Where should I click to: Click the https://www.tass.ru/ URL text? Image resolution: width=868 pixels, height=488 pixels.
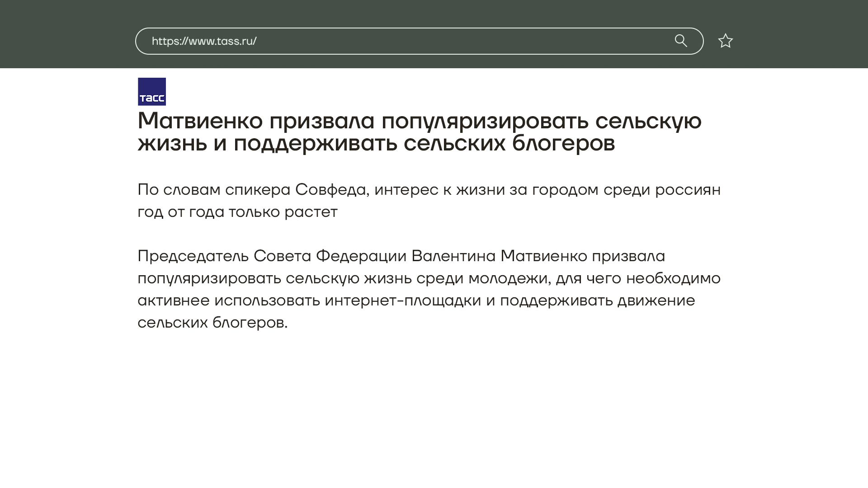point(204,41)
